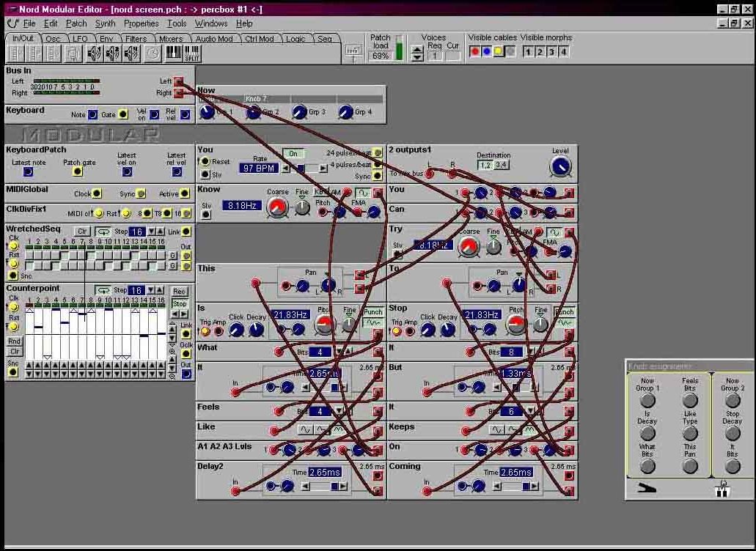Toggle the On button in You clock module
Screen dimensions: 756x551
293,153
